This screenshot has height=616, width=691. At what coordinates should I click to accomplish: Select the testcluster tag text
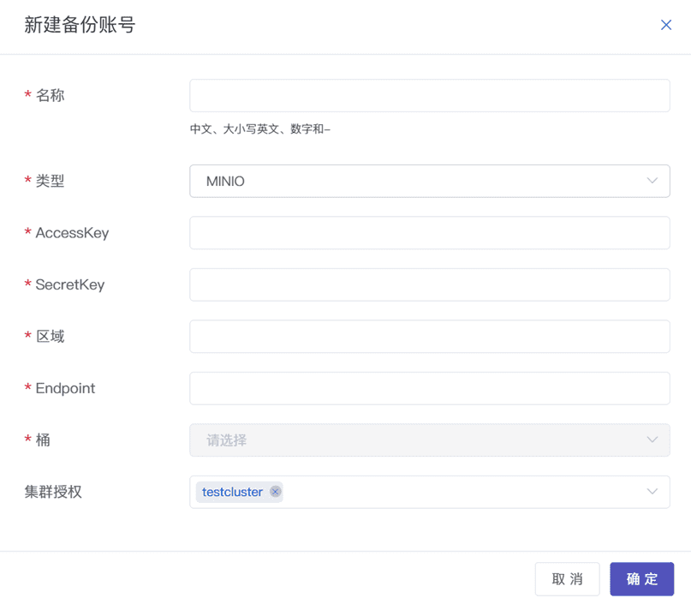click(x=232, y=492)
